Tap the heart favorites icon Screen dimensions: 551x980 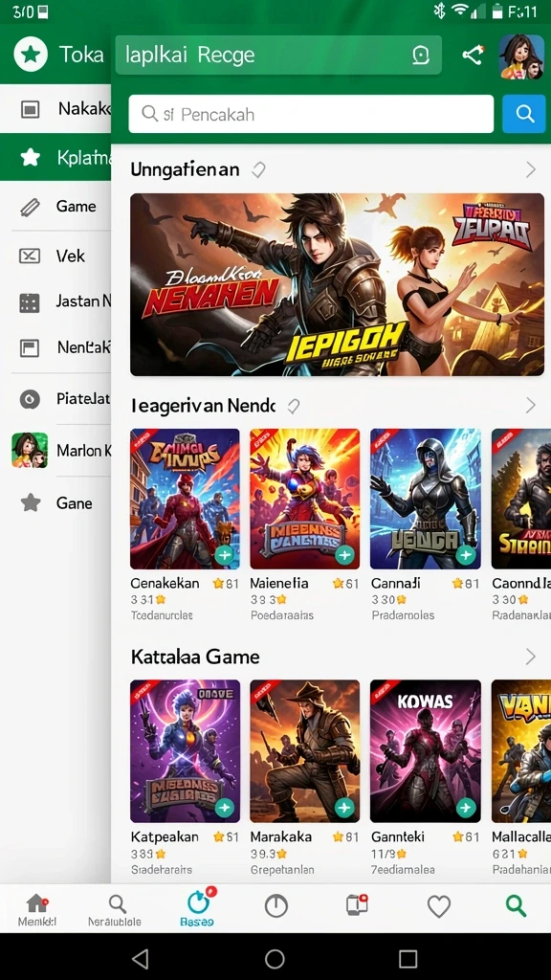click(x=438, y=905)
